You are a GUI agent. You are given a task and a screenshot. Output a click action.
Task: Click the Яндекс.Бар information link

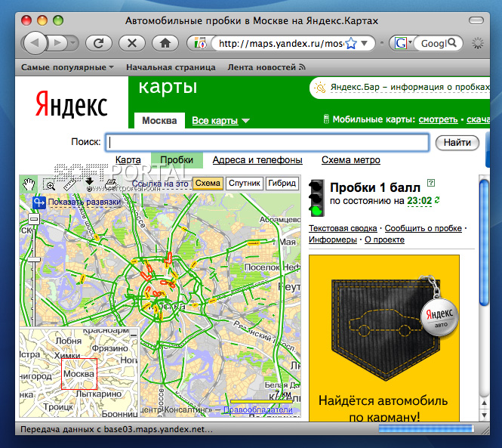coord(410,87)
